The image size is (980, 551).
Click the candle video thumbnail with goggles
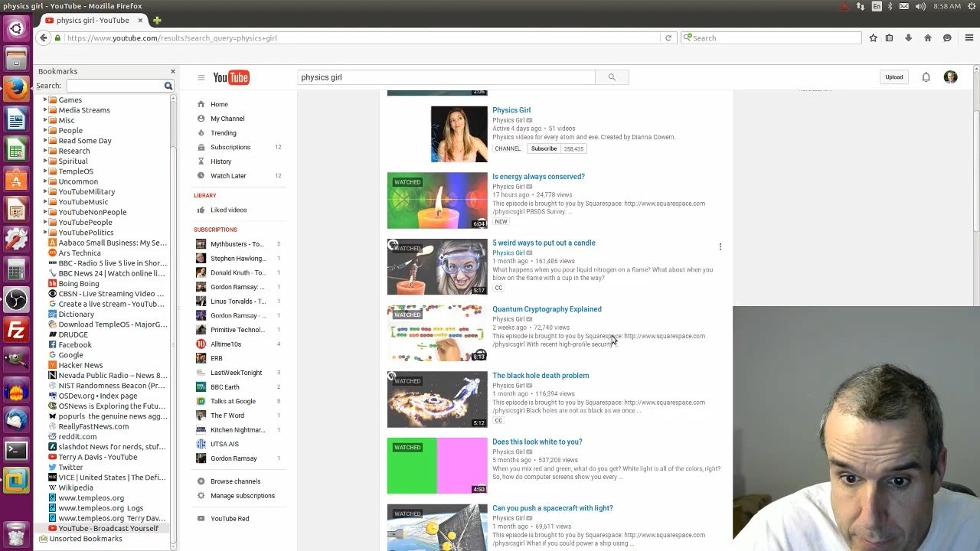click(437, 267)
